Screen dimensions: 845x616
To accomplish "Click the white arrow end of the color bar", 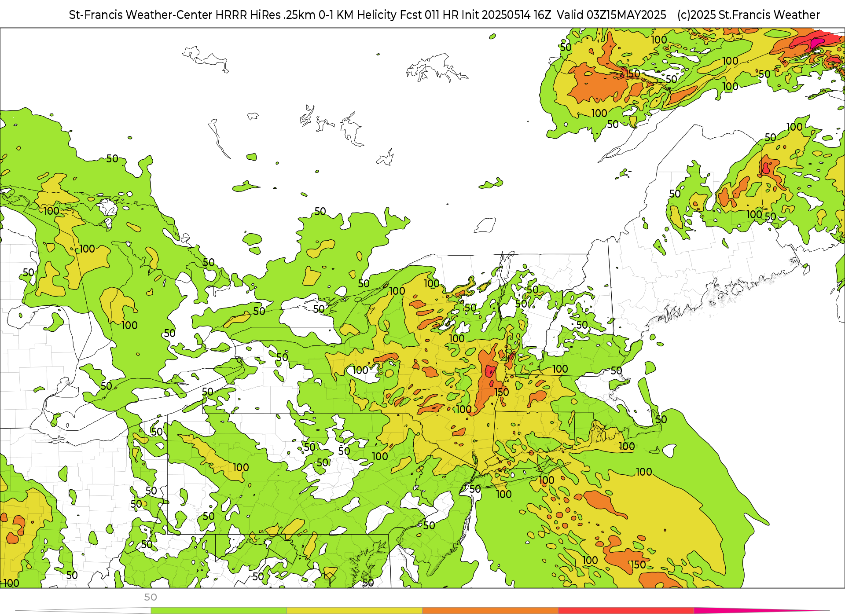I will click(x=84, y=611).
